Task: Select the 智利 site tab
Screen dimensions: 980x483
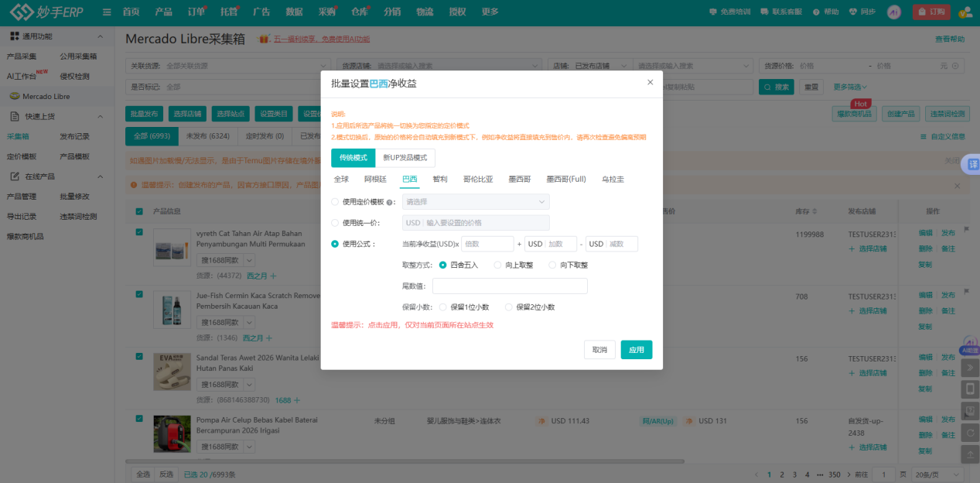Action: pyautogui.click(x=439, y=179)
